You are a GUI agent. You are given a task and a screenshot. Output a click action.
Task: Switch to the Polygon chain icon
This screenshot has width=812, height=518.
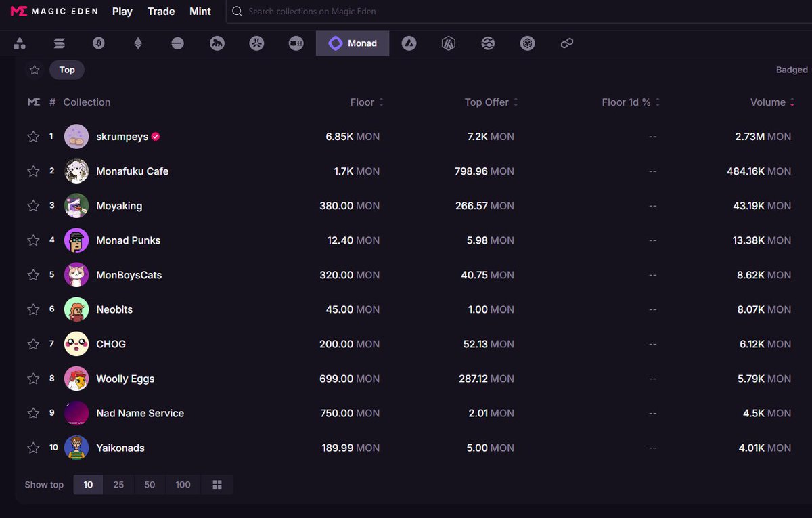point(567,43)
